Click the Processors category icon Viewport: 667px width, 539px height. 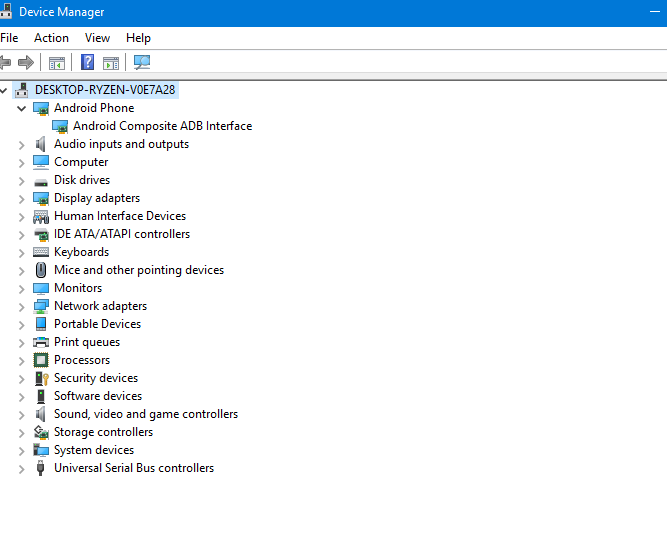coord(41,360)
